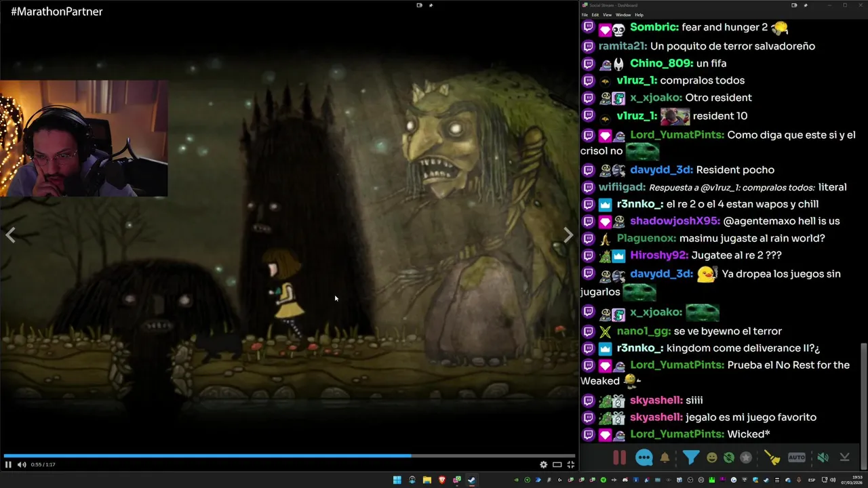Click the Twitch icon beside ramita21
This screenshot has width=868, height=488.
click(588, 46)
